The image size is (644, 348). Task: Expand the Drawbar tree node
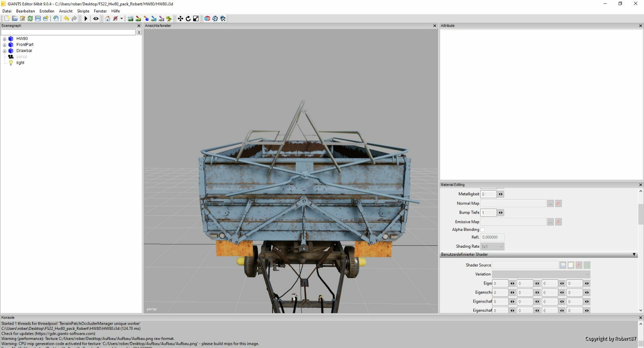tap(4, 51)
